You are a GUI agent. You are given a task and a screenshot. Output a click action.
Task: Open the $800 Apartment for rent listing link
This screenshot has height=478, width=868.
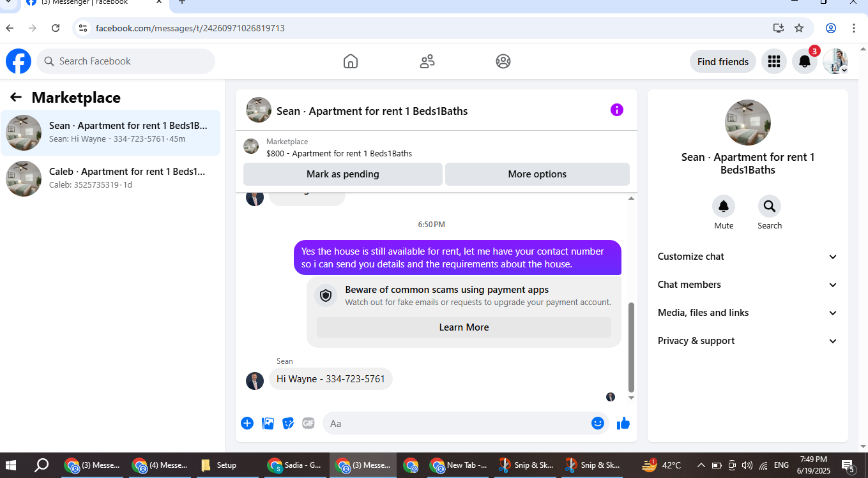(339, 153)
